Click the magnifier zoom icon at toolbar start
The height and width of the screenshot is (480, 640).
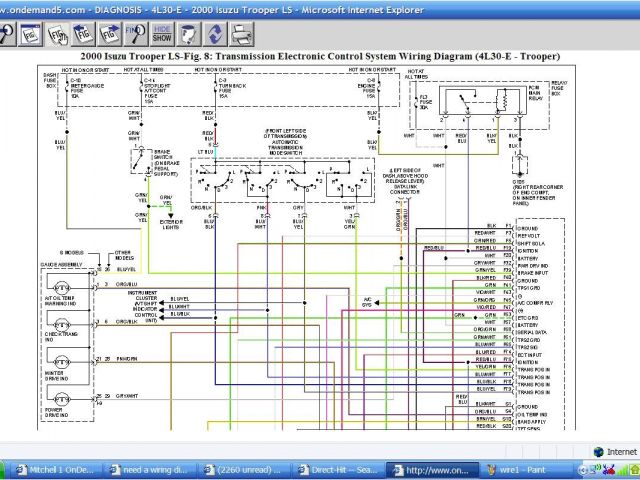point(8,33)
